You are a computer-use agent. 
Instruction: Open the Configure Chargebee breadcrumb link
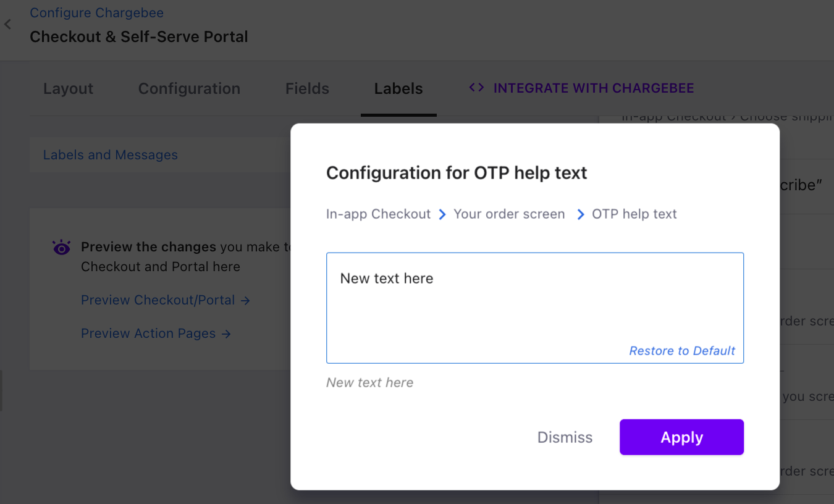[x=96, y=13]
